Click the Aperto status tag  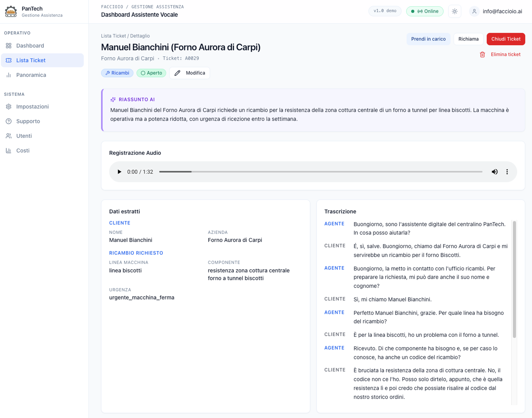151,73
